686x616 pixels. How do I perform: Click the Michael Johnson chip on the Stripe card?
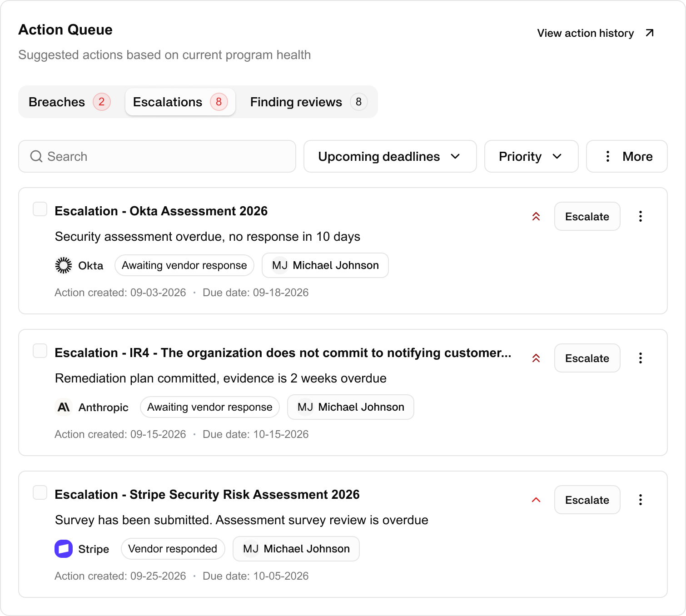[296, 549]
